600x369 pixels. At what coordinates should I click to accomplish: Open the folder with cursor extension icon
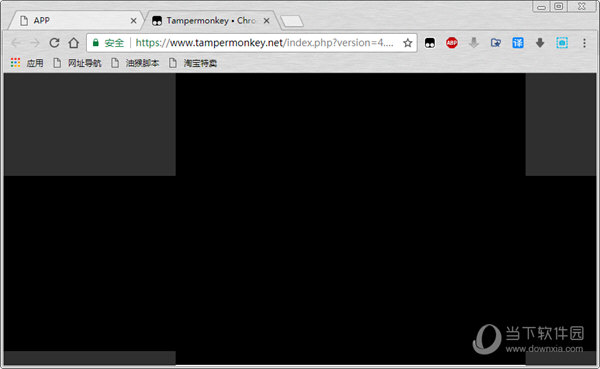coord(496,42)
